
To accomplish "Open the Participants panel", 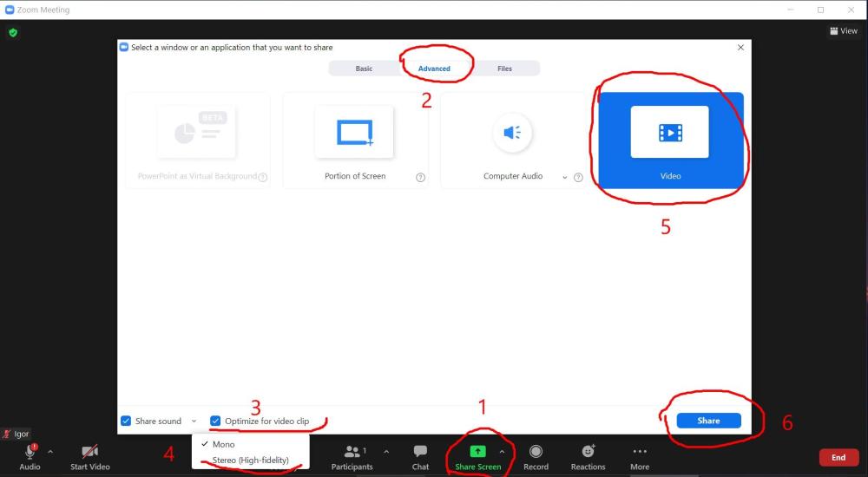I will click(352, 452).
